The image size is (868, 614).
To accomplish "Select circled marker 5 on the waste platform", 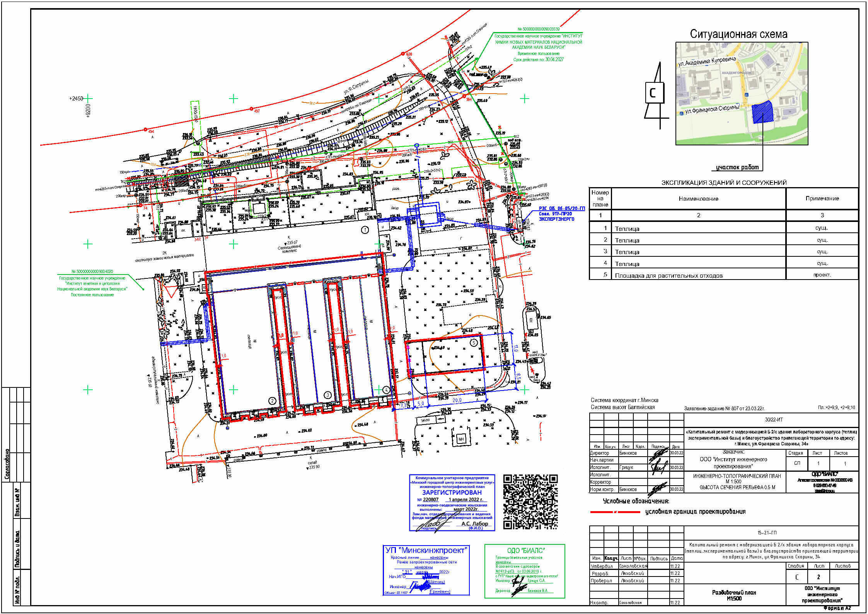I will click(474, 343).
